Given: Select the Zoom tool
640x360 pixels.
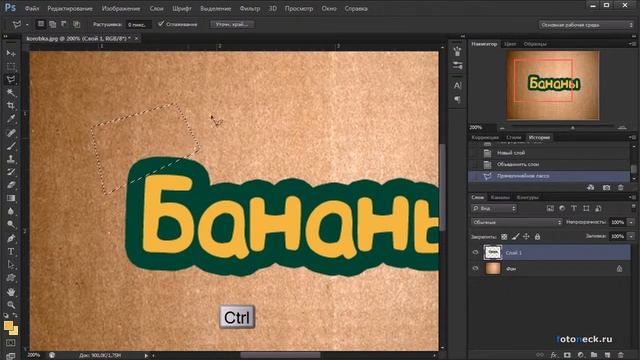Looking at the screenshot, I should 11,305.
